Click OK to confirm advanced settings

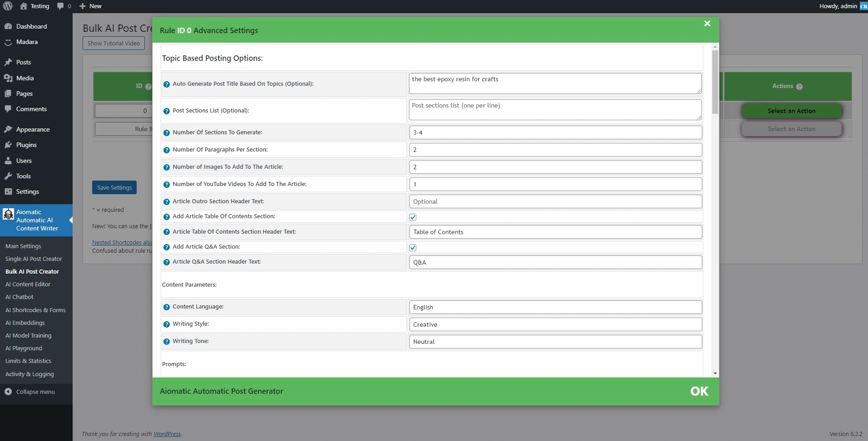[699, 391]
